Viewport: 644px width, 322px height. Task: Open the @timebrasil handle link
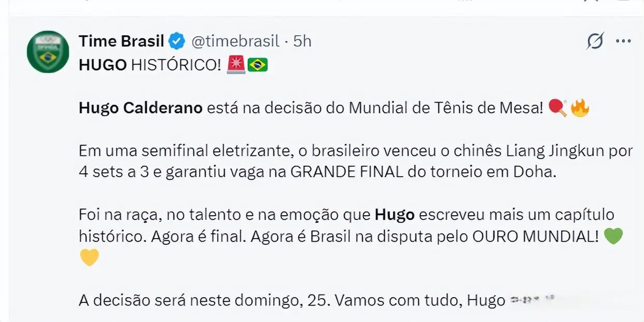(x=235, y=41)
